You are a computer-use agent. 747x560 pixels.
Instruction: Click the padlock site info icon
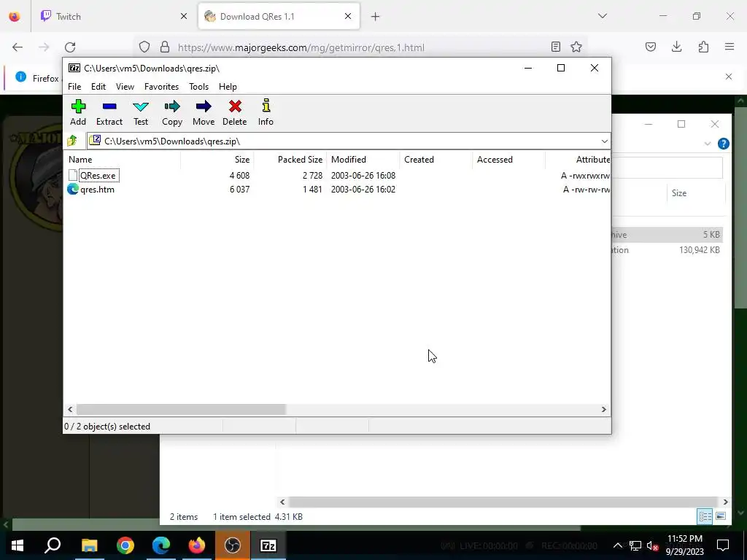pos(165,47)
